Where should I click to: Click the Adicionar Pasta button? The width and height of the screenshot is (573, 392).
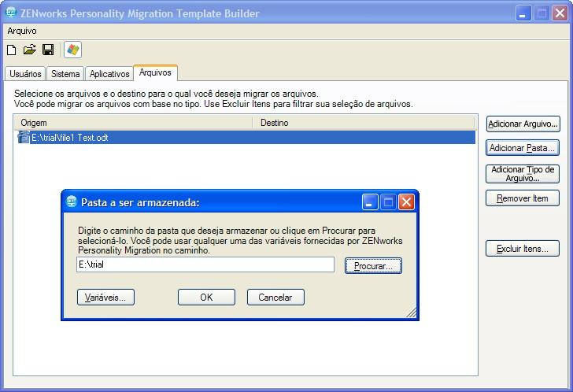tap(522, 148)
